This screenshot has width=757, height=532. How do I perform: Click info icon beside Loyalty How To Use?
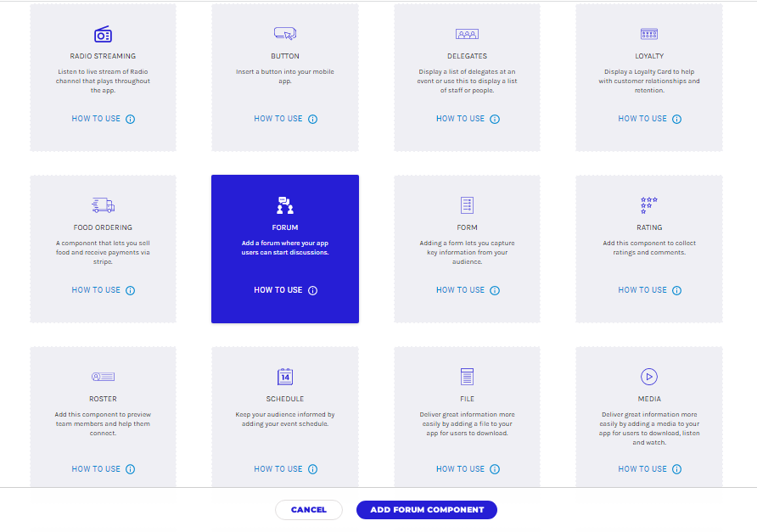coord(677,120)
